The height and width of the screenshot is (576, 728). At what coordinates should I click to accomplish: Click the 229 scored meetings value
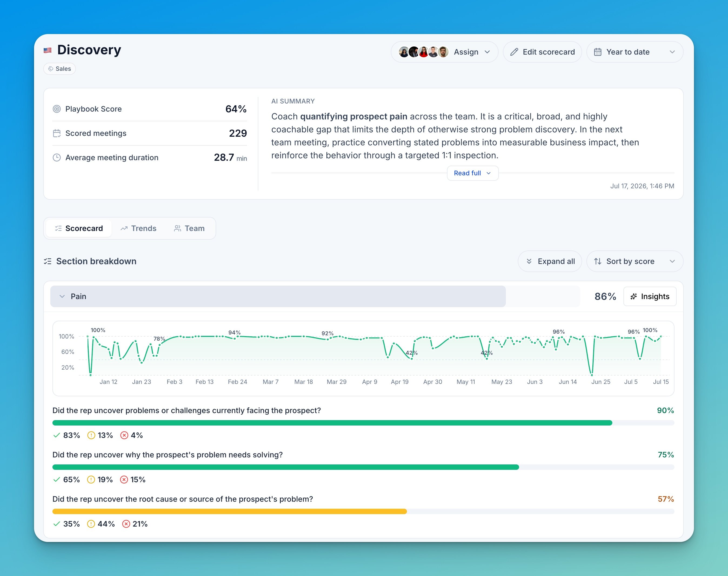(238, 133)
